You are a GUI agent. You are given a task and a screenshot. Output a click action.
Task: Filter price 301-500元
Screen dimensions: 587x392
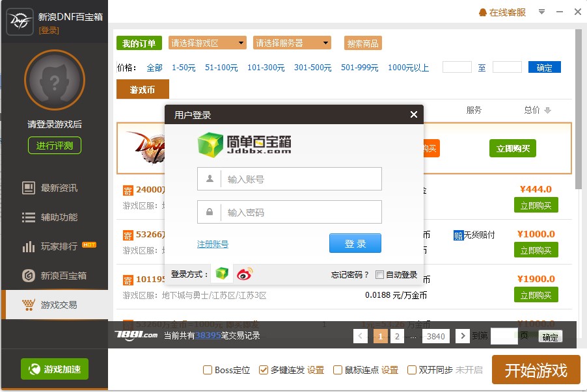(x=312, y=68)
